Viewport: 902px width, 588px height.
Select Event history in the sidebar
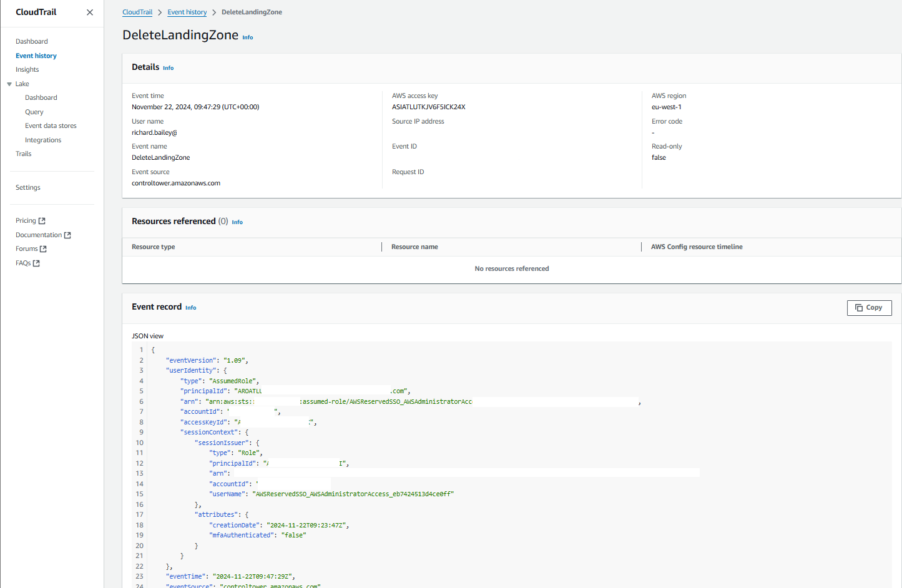point(36,56)
